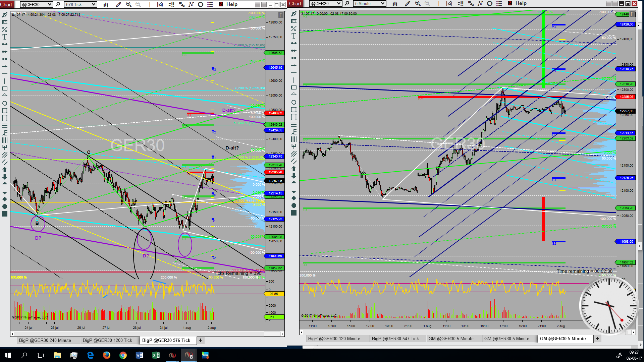Refresh the right chart with circular icon

490,3
